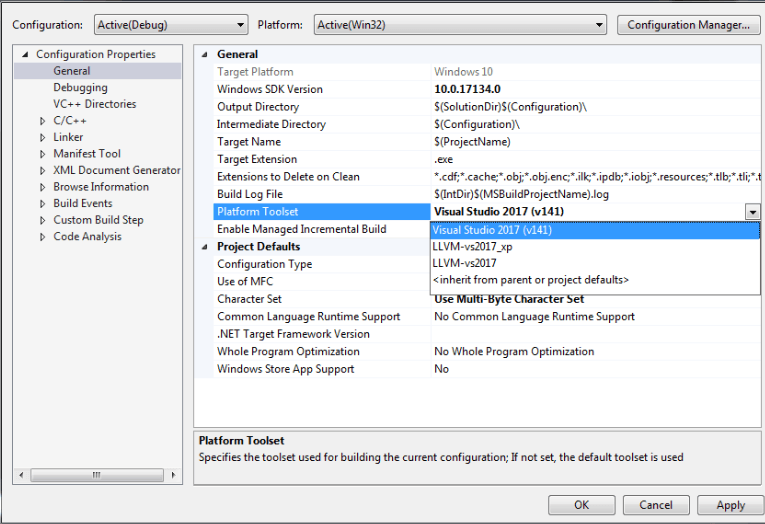
Task: Select Debugging in the property tree
Action: [x=80, y=88]
